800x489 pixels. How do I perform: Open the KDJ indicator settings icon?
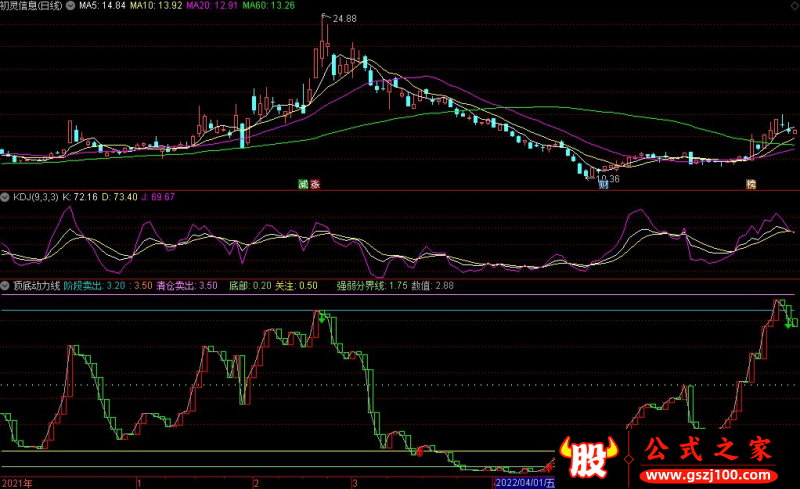5,197
